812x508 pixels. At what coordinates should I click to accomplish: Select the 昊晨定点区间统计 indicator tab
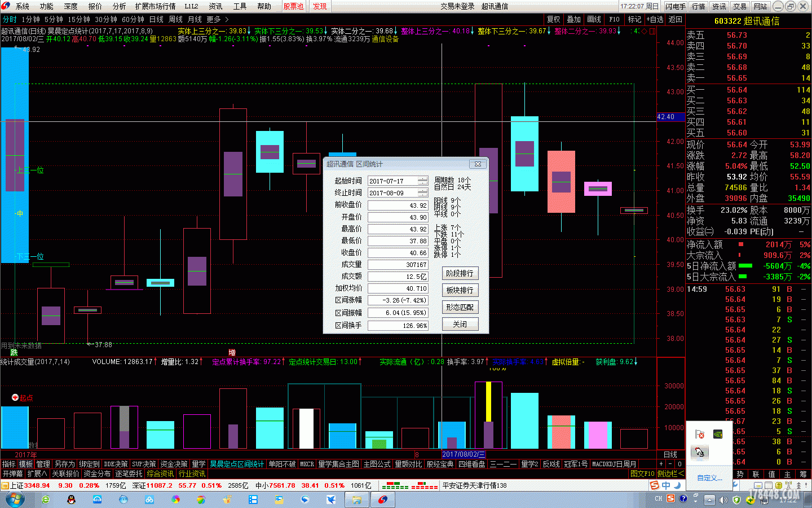pyautogui.click(x=237, y=464)
